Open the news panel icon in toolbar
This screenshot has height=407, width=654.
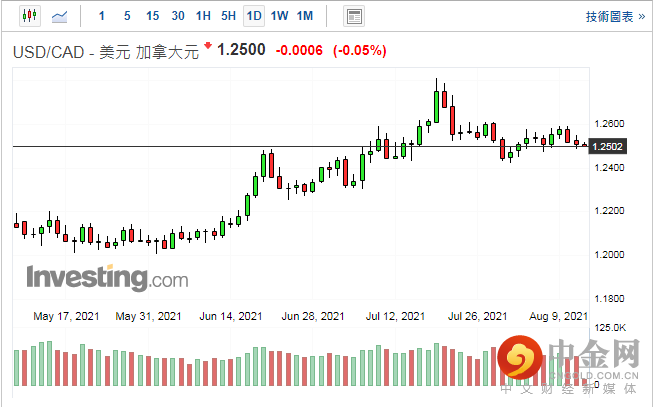click(x=354, y=17)
